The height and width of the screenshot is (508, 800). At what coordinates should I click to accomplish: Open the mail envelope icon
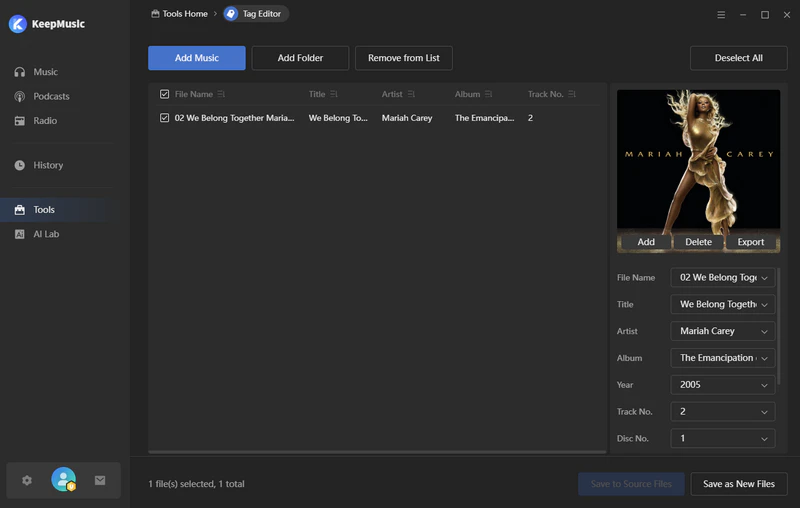click(x=100, y=480)
